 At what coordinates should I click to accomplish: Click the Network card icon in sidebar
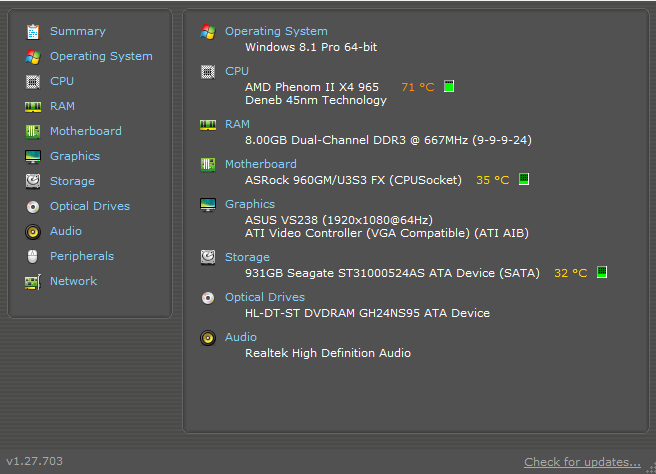pyautogui.click(x=33, y=282)
